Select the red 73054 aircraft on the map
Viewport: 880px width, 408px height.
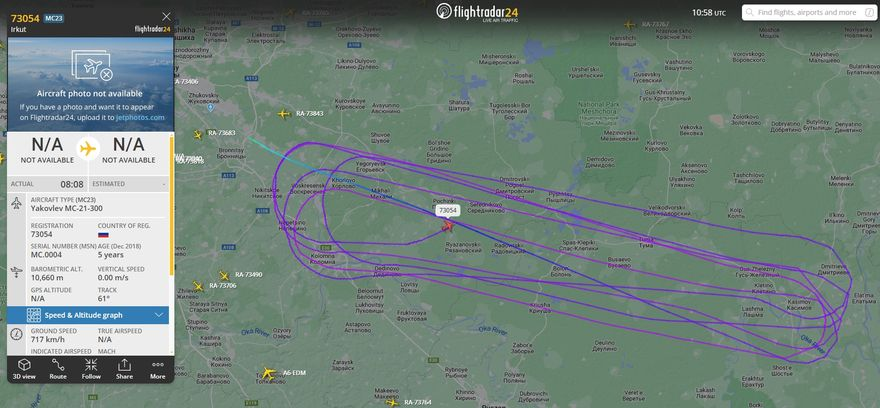(x=447, y=226)
